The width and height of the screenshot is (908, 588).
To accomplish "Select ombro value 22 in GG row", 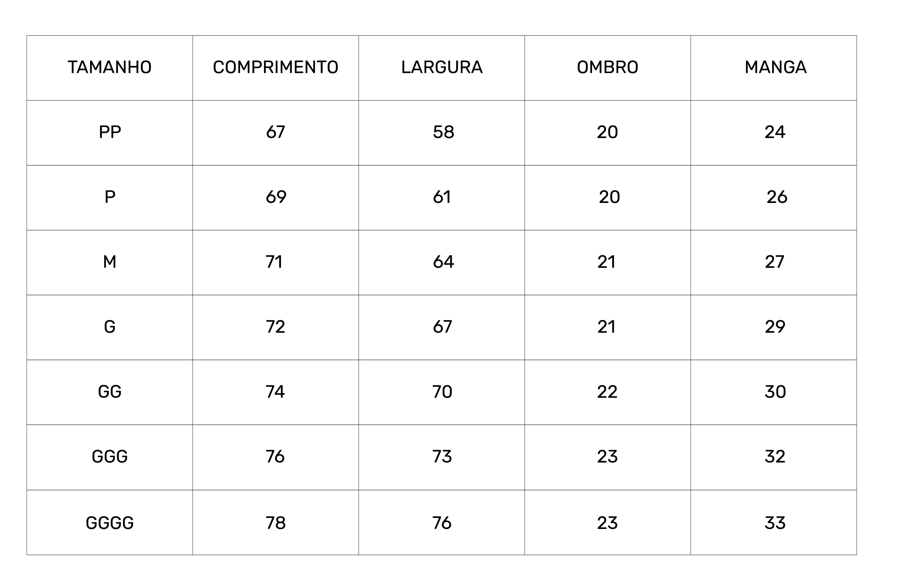I will click(x=607, y=392).
